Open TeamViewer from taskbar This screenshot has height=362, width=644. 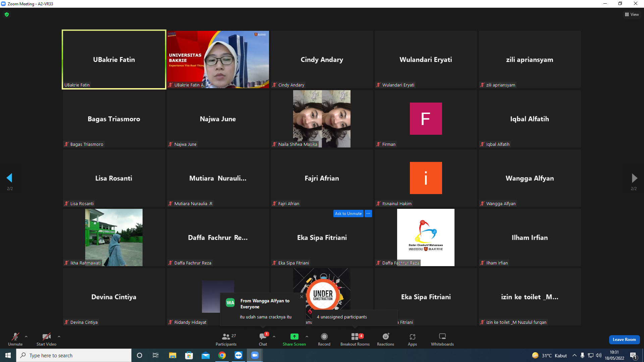pos(238,355)
